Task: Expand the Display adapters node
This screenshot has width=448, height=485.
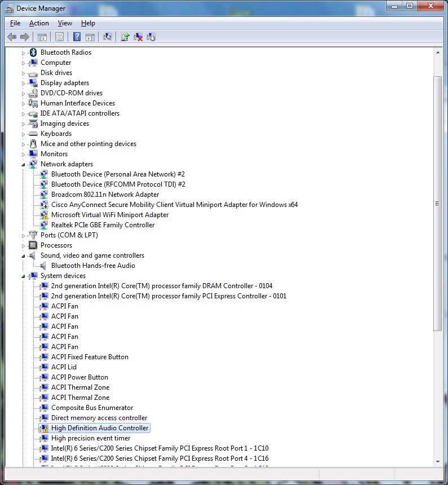Action: 23,83
